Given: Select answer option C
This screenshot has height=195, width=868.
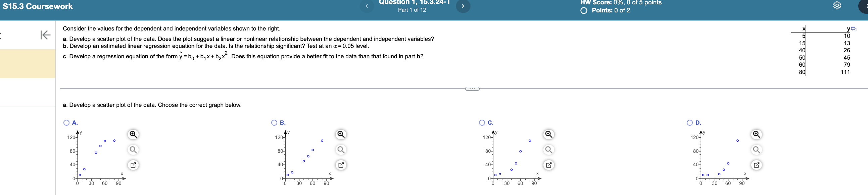Looking at the screenshot, I should pyautogui.click(x=482, y=123).
